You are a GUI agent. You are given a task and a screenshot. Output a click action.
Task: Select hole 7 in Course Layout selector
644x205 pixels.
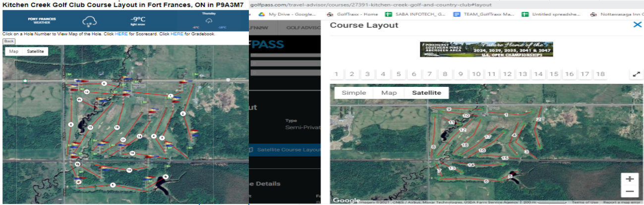[x=429, y=74]
